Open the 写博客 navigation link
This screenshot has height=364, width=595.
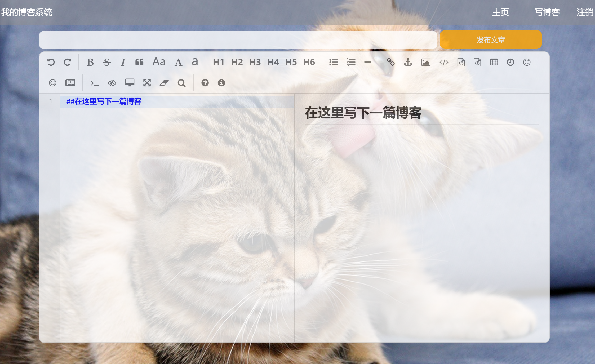pos(547,12)
